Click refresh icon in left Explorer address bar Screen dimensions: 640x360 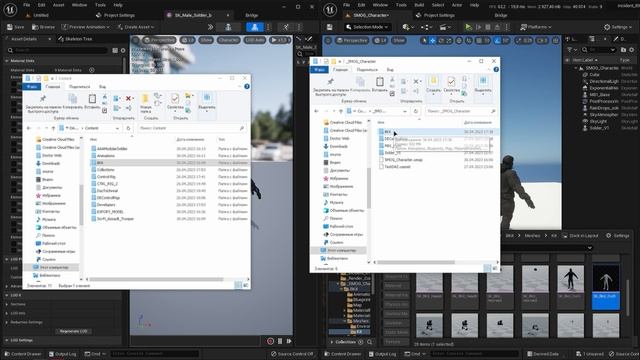point(128,128)
